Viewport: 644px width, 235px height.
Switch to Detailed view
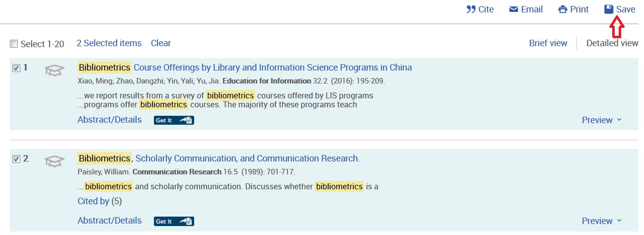[612, 43]
